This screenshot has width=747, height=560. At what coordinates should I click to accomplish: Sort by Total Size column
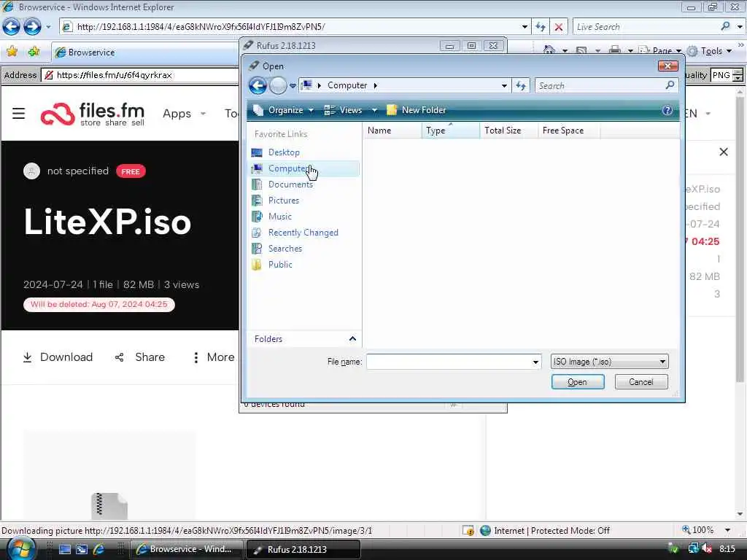508,131
